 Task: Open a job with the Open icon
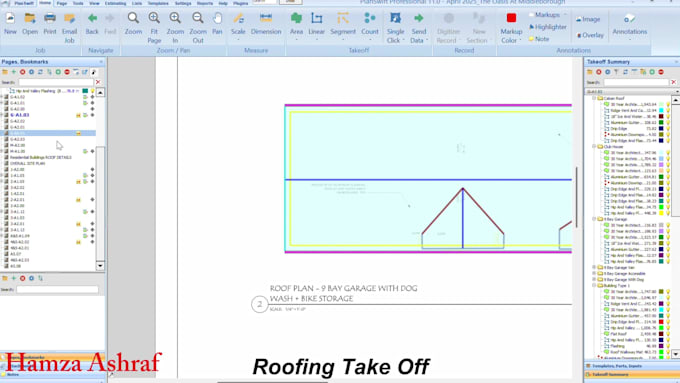(x=30, y=19)
